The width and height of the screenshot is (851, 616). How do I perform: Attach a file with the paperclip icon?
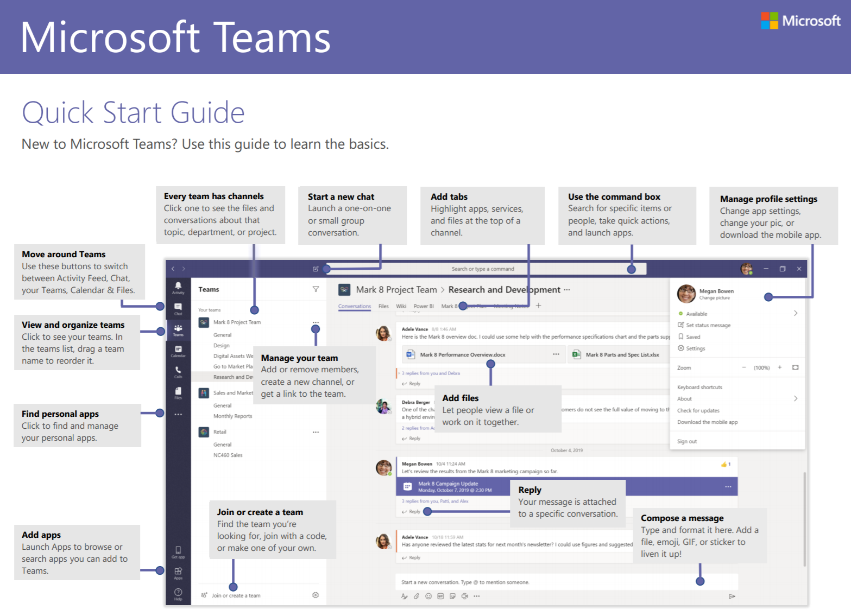tap(416, 595)
